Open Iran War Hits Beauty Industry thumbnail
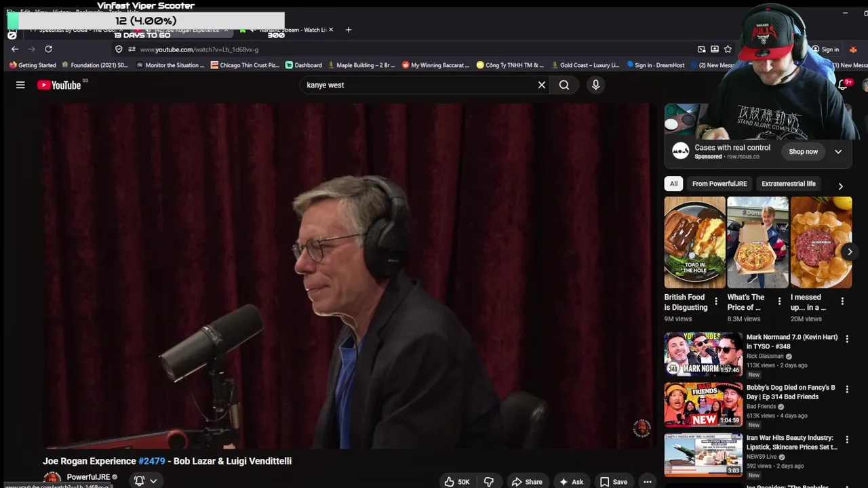The height and width of the screenshot is (488, 868). pyautogui.click(x=703, y=455)
